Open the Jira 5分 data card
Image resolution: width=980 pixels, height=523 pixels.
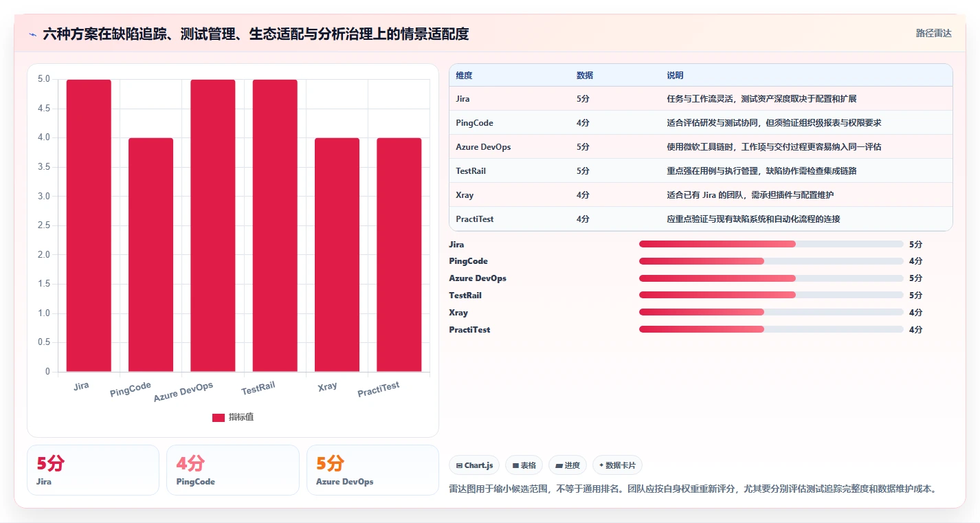point(93,470)
